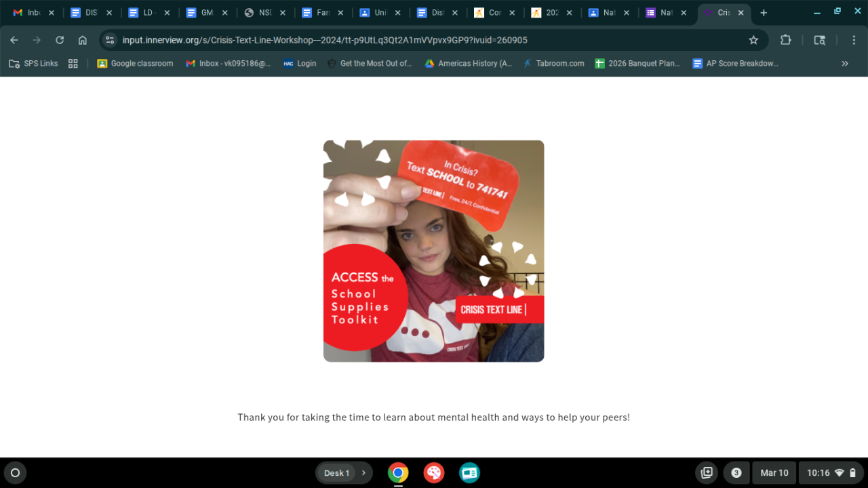Switch to the 202 tab
868x488 pixels.
pyautogui.click(x=547, y=13)
